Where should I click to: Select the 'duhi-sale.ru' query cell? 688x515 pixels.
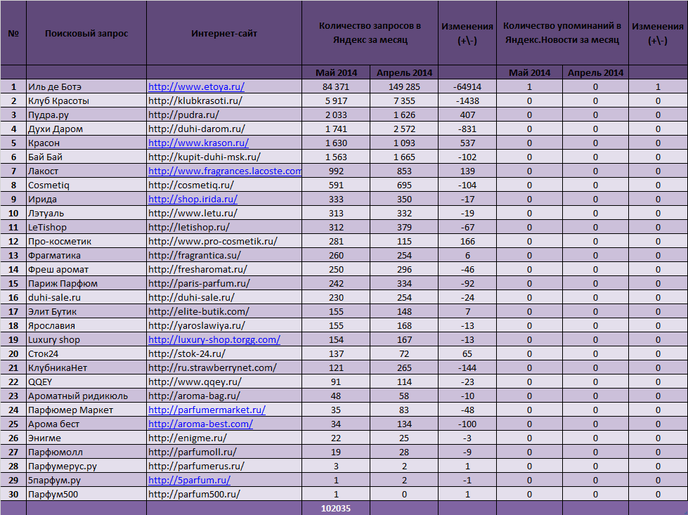(x=86, y=297)
